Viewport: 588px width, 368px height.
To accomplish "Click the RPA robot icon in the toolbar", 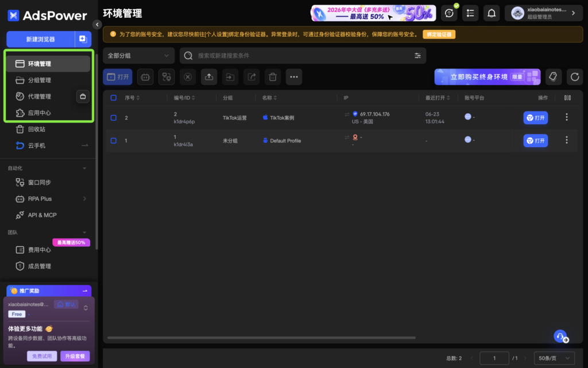I will 145,77.
